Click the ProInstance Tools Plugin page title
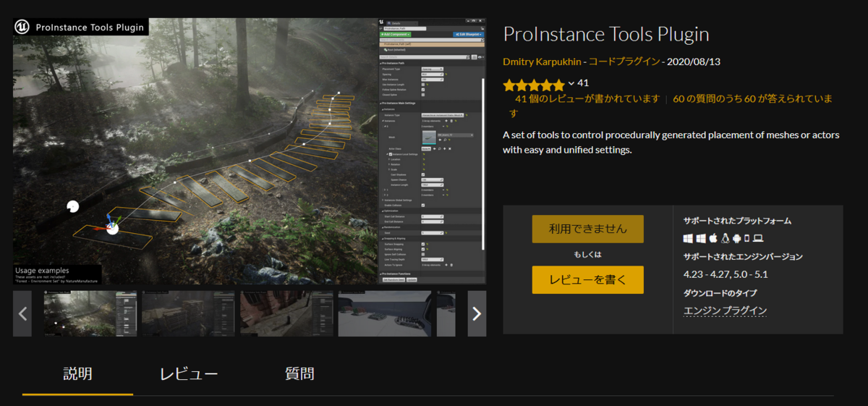The width and height of the screenshot is (868, 406). (606, 34)
